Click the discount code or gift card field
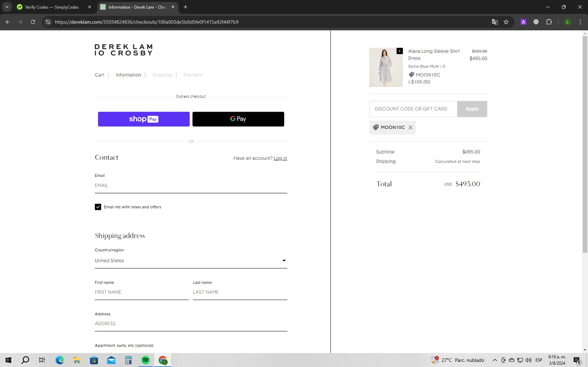Screen dimensions: 588x367 click(x=413, y=109)
